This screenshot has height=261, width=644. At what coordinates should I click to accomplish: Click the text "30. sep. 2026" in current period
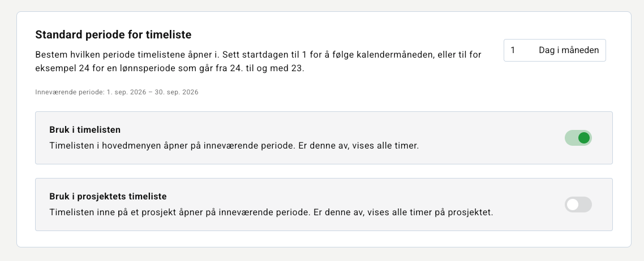[177, 92]
